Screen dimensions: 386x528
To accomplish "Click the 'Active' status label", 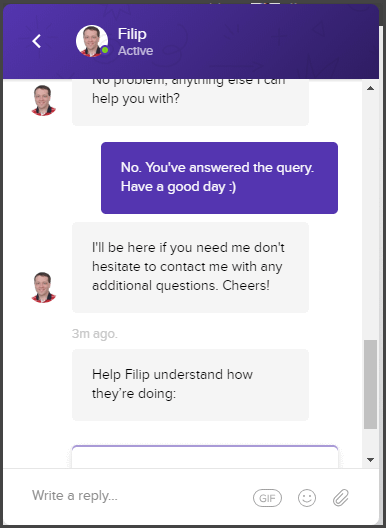I will [135, 51].
